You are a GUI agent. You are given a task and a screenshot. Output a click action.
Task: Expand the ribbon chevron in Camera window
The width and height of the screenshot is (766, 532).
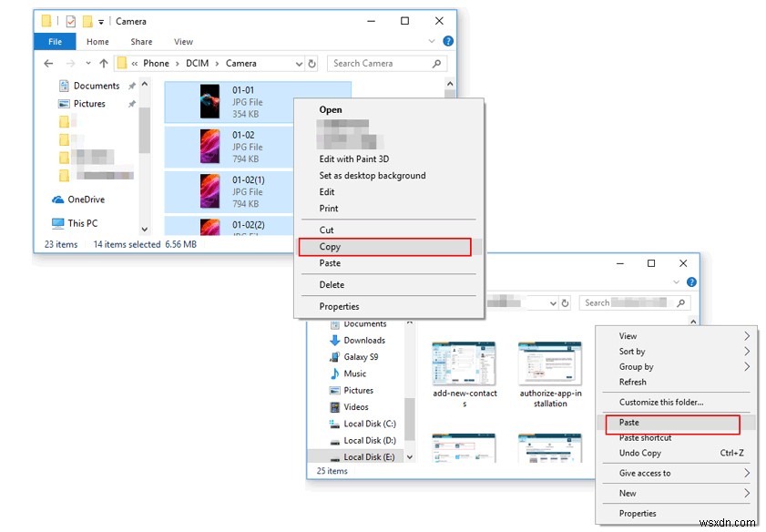point(432,41)
